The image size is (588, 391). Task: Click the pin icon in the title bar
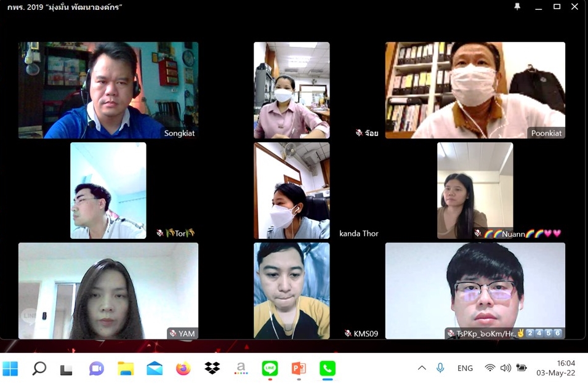[517, 6]
